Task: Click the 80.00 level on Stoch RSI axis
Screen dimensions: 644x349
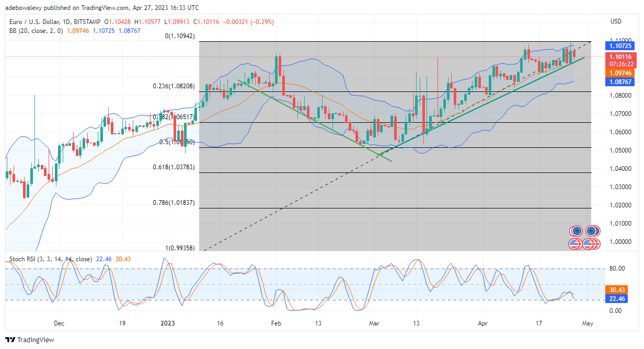Action: point(618,269)
